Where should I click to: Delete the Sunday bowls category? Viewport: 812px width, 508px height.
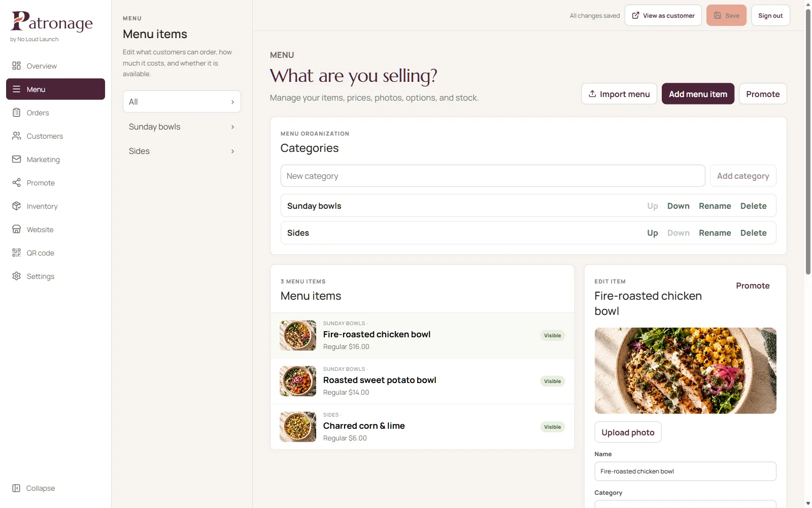[753, 206]
